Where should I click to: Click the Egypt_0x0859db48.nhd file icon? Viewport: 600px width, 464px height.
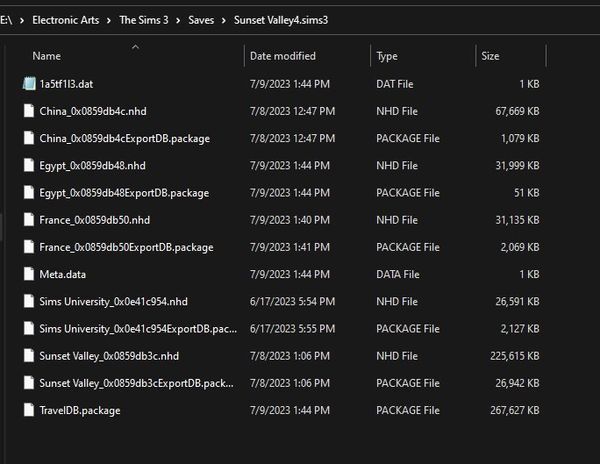coord(29,165)
